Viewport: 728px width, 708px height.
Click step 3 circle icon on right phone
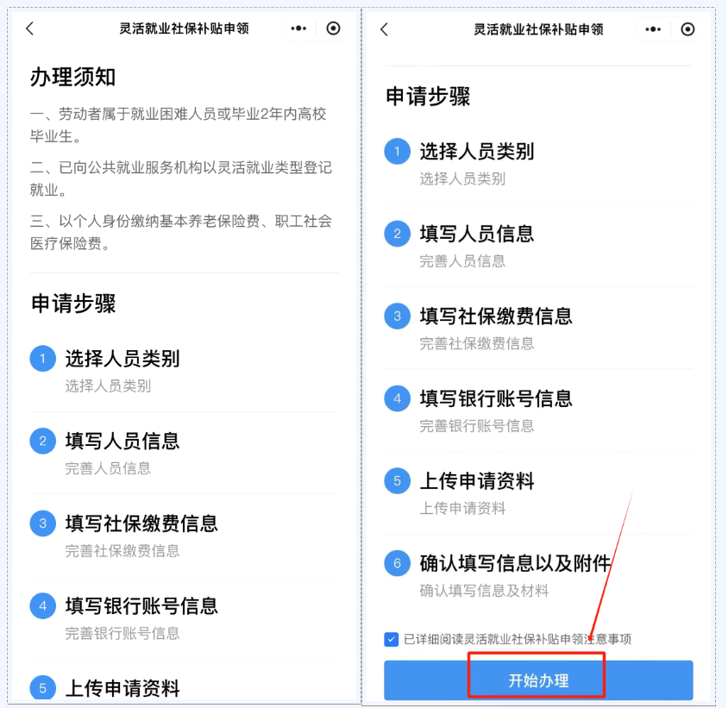click(x=397, y=316)
